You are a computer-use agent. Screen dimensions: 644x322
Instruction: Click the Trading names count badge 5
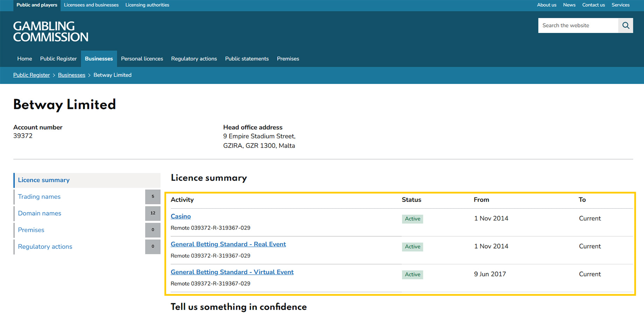click(x=153, y=197)
